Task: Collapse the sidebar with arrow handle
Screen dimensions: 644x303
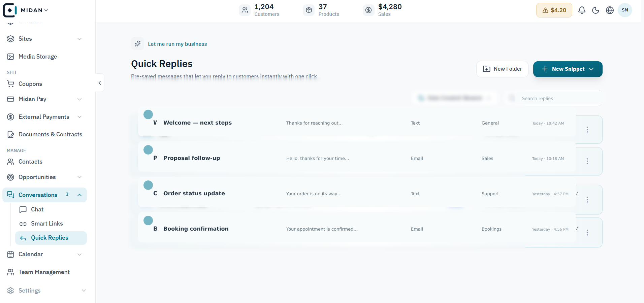Action: point(100,83)
